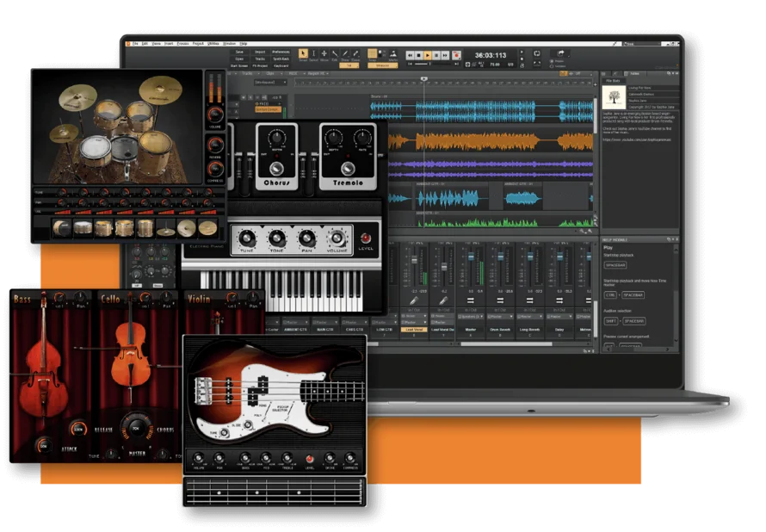Toggle the Chorus pedal footswitch
This screenshot has height=532, width=766.
[276, 170]
